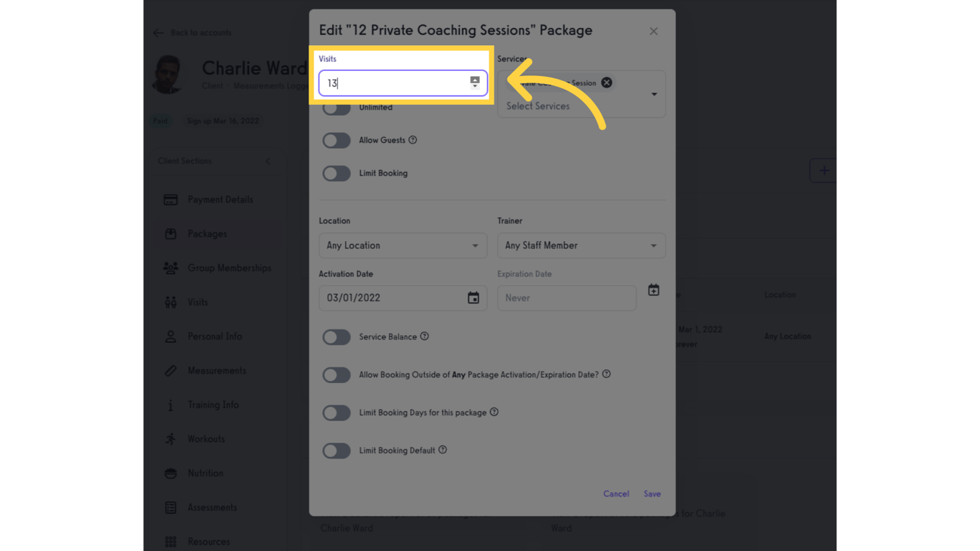Cancel editing the package
Viewport: 980px width, 551px height.
click(x=616, y=494)
